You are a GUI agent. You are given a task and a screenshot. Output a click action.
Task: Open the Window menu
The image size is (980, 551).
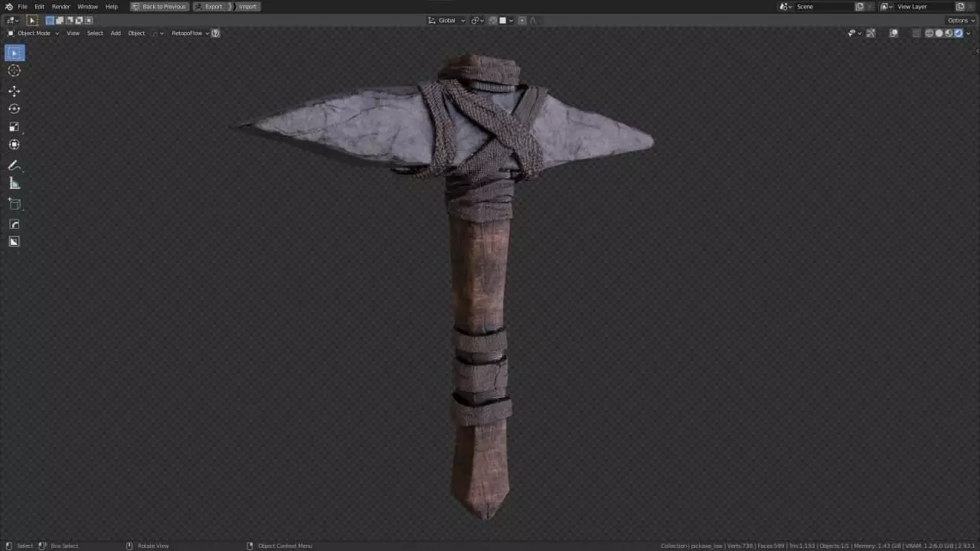(87, 7)
